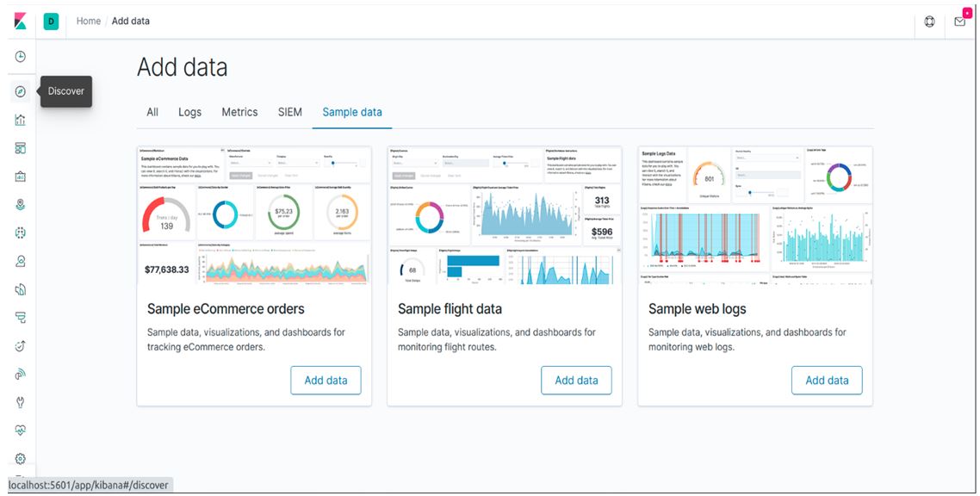Open the Maps icon in sidebar

[x=21, y=204]
